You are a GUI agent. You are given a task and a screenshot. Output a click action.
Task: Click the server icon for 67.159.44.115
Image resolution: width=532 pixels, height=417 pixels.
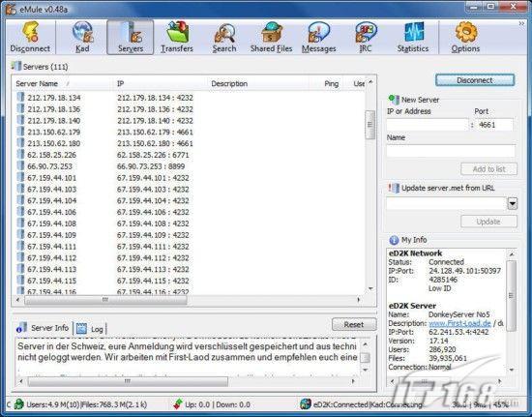20,281
